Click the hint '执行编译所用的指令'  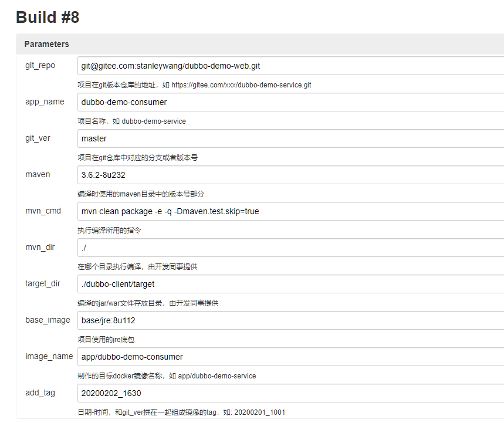(x=109, y=230)
